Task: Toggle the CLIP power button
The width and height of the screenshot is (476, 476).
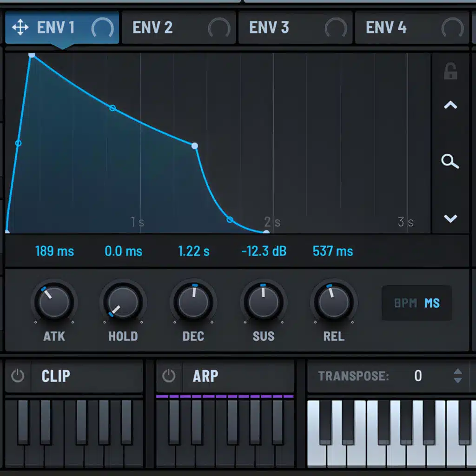Action: coord(18,376)
